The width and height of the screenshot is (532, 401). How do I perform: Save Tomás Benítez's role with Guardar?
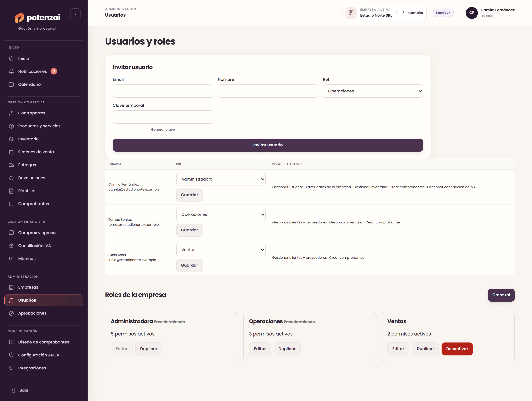[x=190, y=230]
